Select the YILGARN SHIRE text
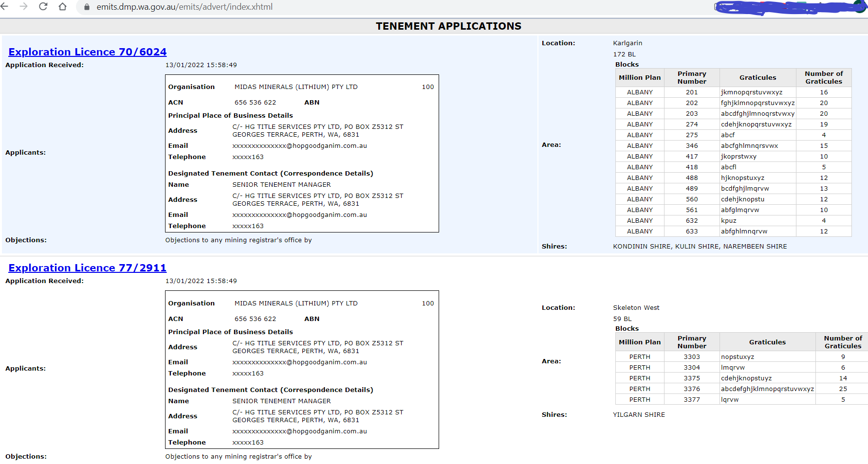 [x=639, y=415]
